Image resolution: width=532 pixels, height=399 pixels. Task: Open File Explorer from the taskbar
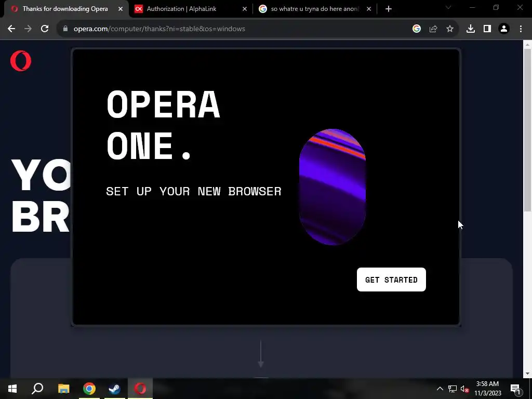pyautogui.click(x=63, y=389)
